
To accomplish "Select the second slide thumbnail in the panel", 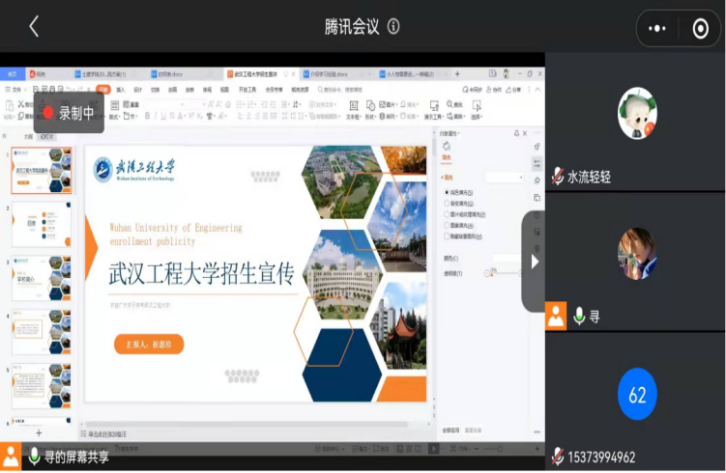I will tap(44, 225).
